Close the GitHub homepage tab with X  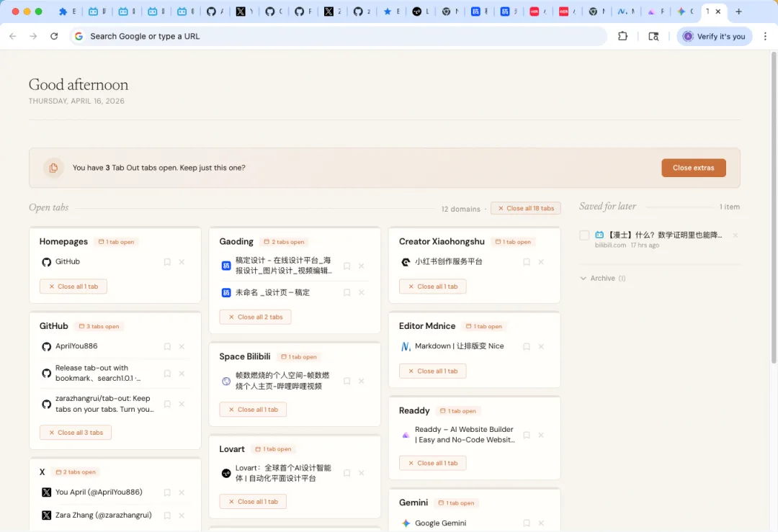[x=182, y=262]
